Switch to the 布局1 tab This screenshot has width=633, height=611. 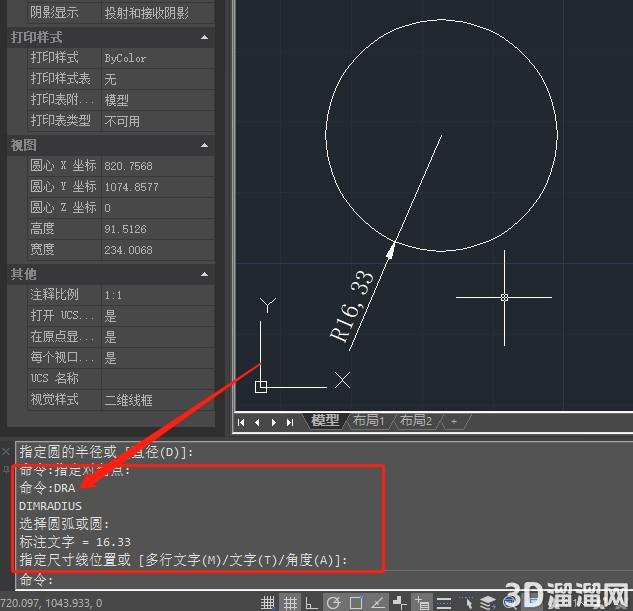368,421
